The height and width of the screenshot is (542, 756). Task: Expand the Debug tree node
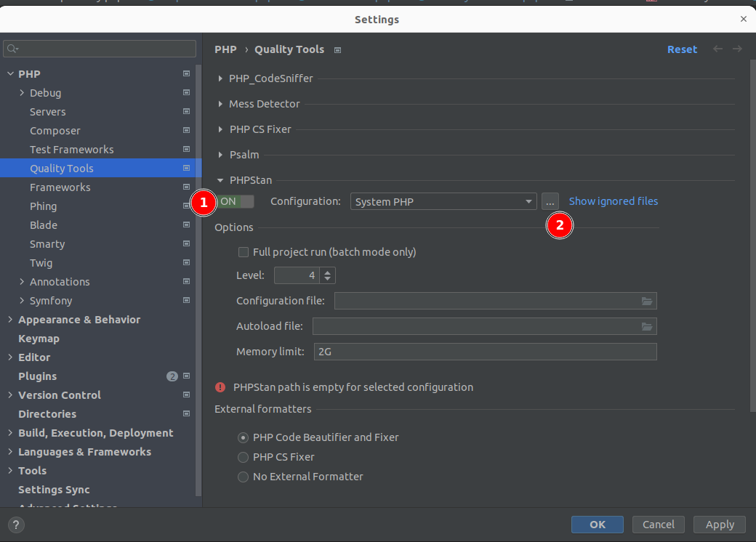pos(22,92)
